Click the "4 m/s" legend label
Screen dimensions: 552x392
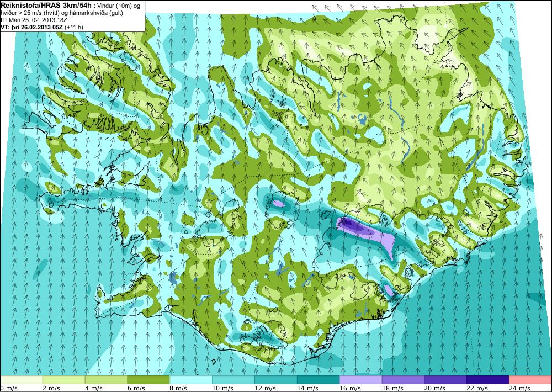(94, 388)
